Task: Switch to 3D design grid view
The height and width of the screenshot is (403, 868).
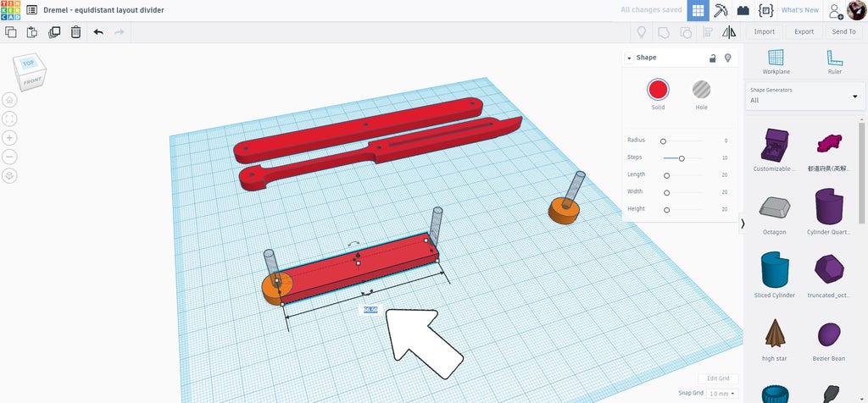Action: tap(698, 10)
